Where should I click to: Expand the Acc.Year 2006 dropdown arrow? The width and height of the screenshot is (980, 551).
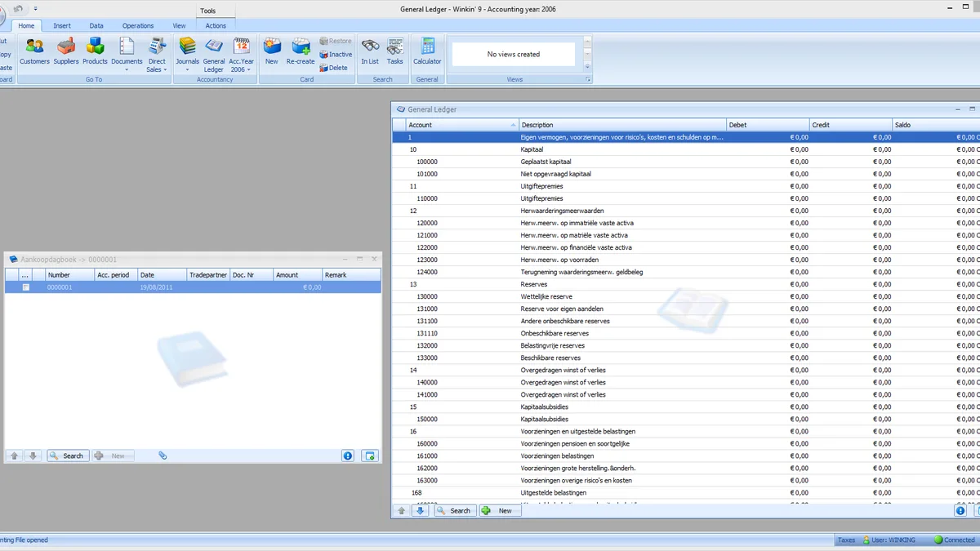click(248, 70)
